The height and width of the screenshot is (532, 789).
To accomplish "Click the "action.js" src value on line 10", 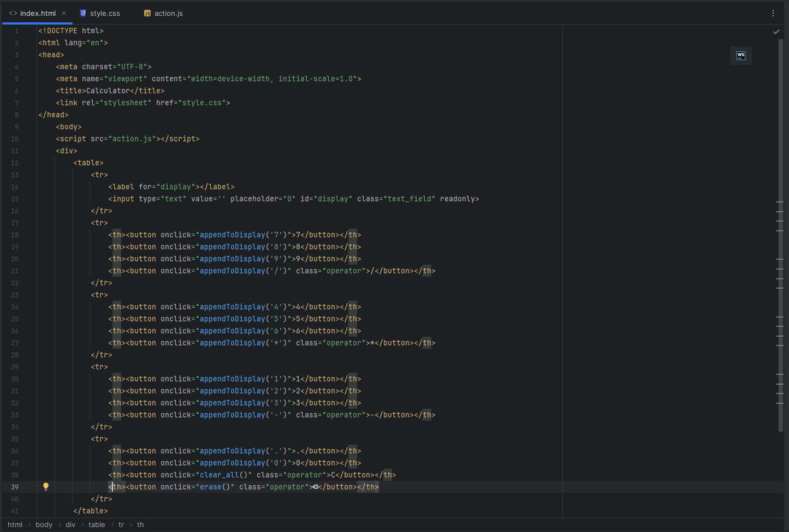I will coord(132,139).
